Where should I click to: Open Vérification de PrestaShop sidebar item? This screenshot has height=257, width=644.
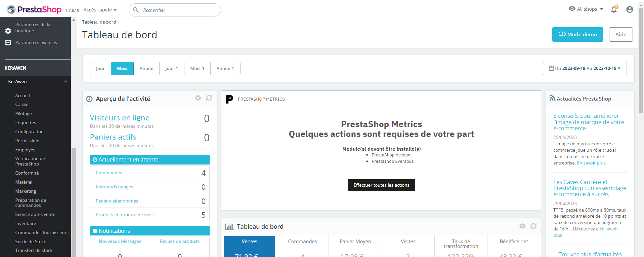[30, 161]
